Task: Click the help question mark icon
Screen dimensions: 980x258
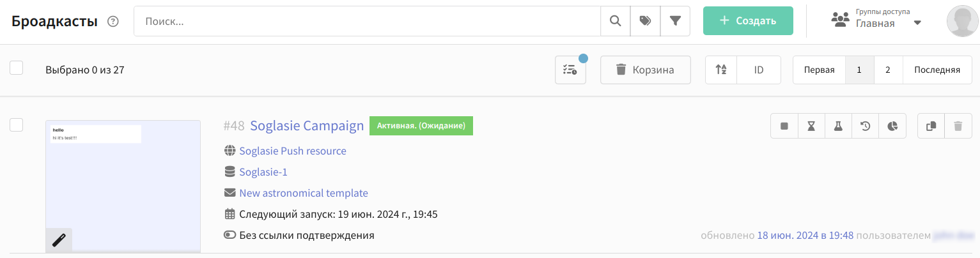Action: (x=113, y=22)
